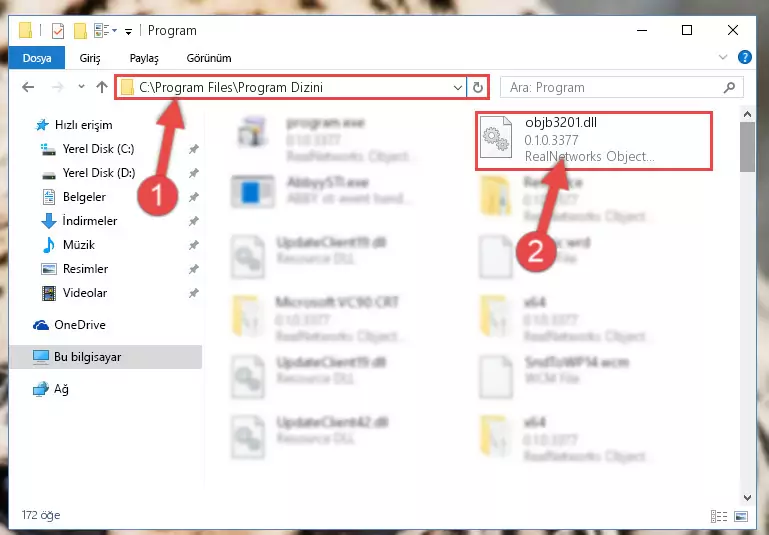769x535 pixels.
Task: Click the Müzik music note icon
Action: (49, 245)
